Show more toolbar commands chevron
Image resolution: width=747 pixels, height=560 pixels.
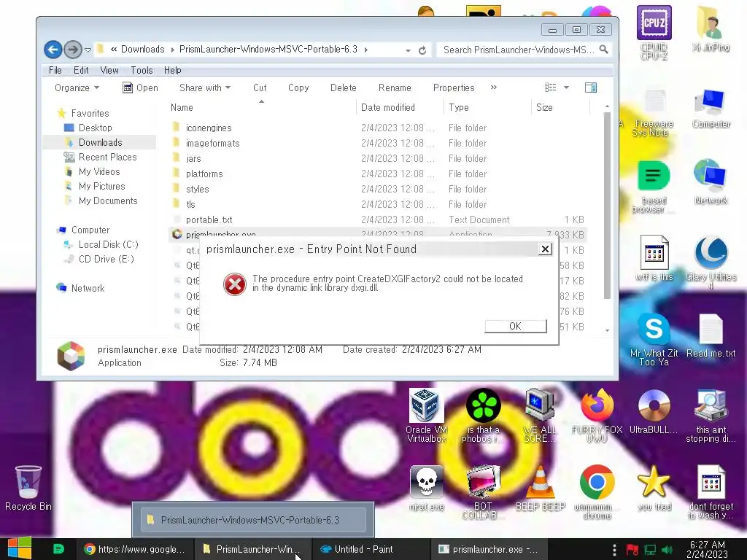click(494, 87)
